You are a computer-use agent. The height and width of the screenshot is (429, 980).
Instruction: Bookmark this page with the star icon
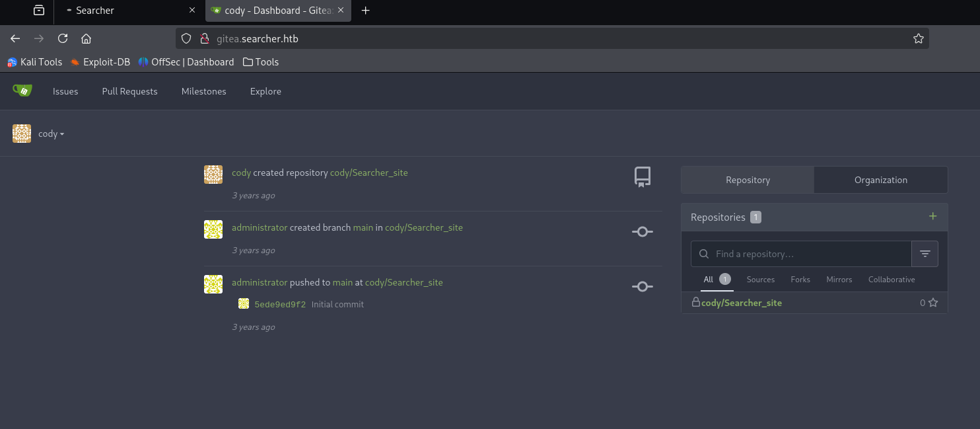918,38
